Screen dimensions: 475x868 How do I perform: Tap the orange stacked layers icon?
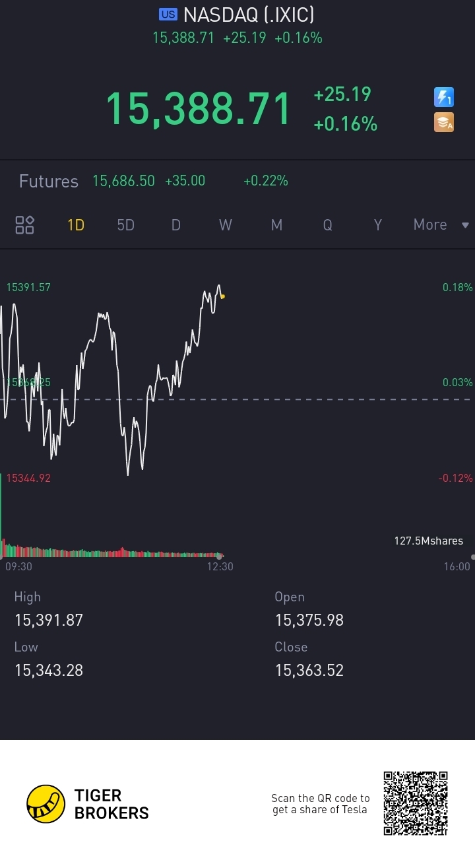443,122
